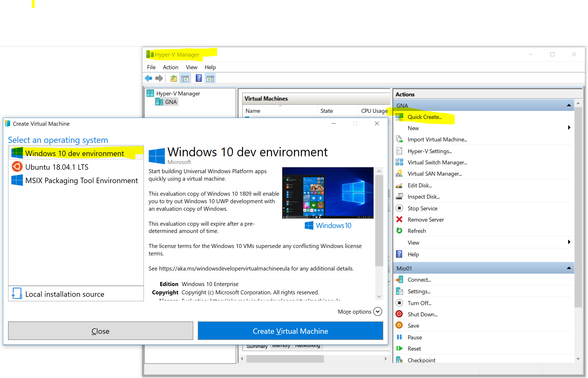Click the Inspect Disk icon
588x378 pixels.
click(399, 197)
